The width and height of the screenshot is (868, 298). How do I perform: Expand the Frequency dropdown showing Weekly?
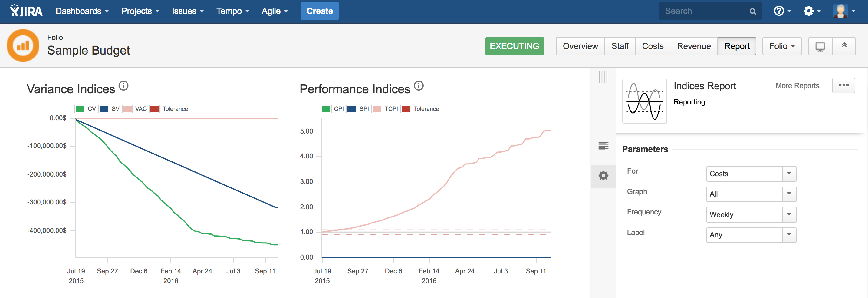[x=751, y=215]
